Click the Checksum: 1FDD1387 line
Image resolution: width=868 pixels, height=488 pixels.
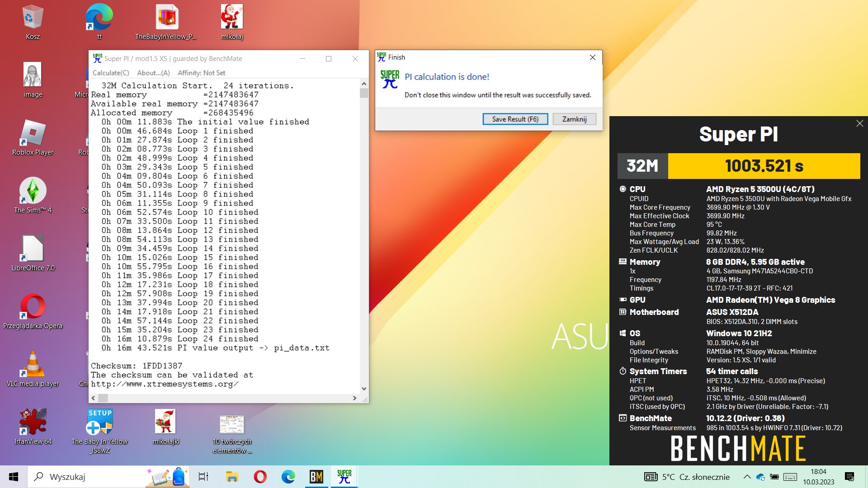(137, 366)
